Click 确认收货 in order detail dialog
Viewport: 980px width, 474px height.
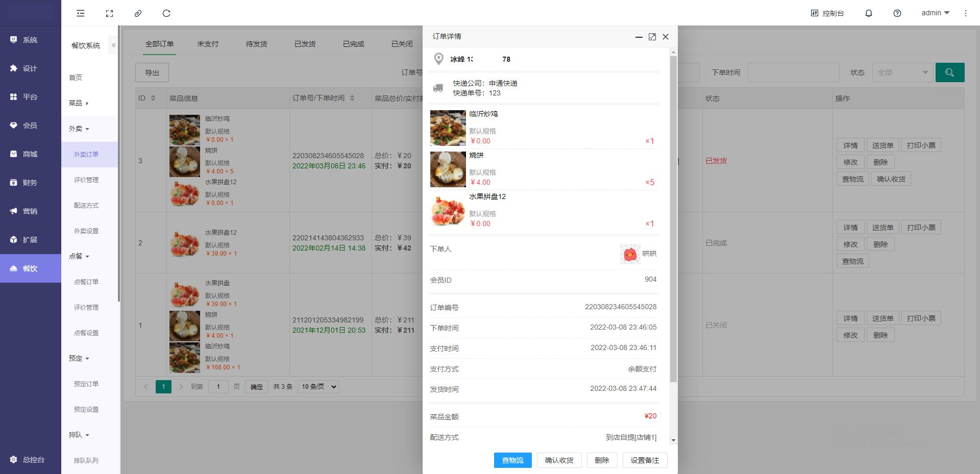tap(559, 460)
